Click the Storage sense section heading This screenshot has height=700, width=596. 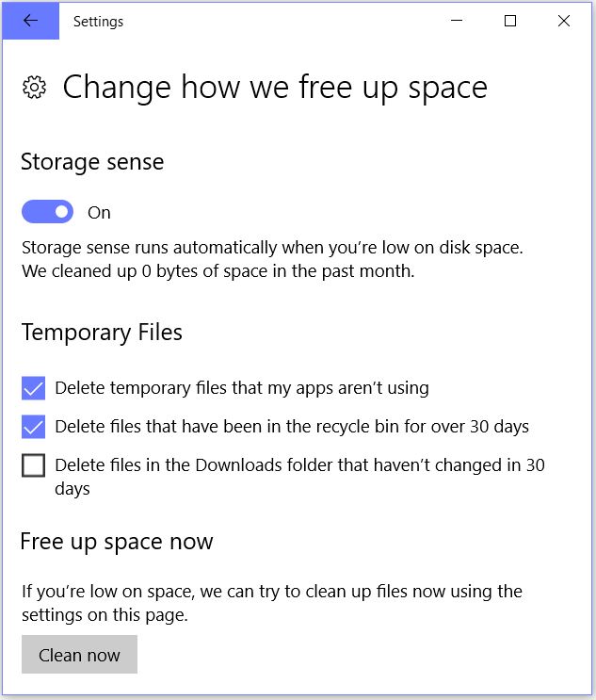(x=92, y=162)
